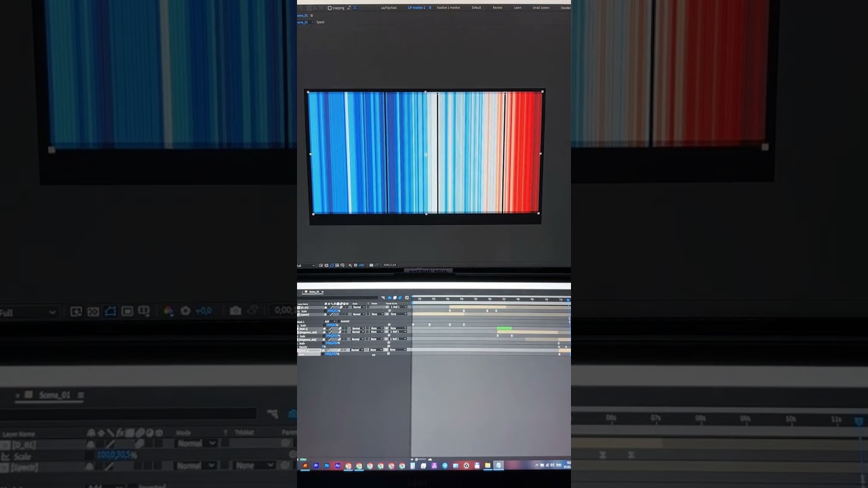
Task: Click the parent pick whip of [D_01]
Action: pyautogui.click(x=387, y=307)
